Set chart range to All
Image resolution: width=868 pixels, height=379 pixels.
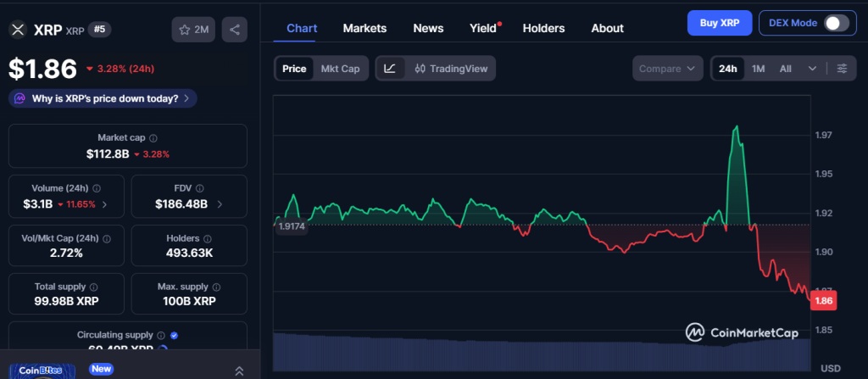[785, 69]
